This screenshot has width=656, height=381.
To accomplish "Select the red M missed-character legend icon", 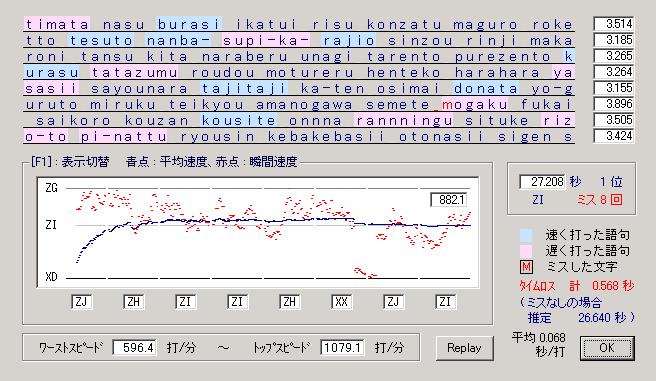I will tap(526, 267).
